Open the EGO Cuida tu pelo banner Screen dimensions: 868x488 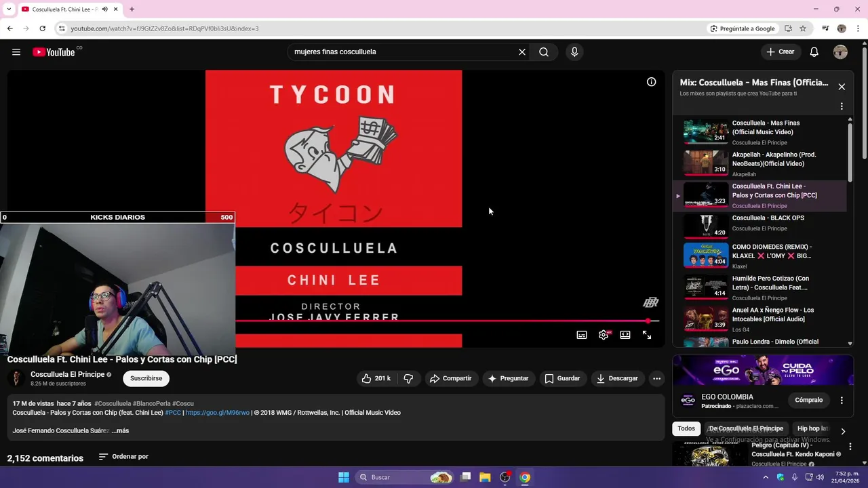(763, 370)
